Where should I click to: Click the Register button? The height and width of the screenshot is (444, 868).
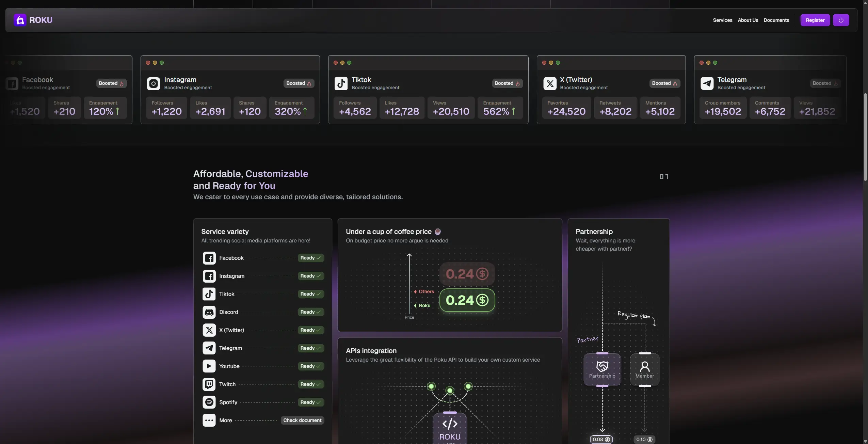(x=815, y=20)
